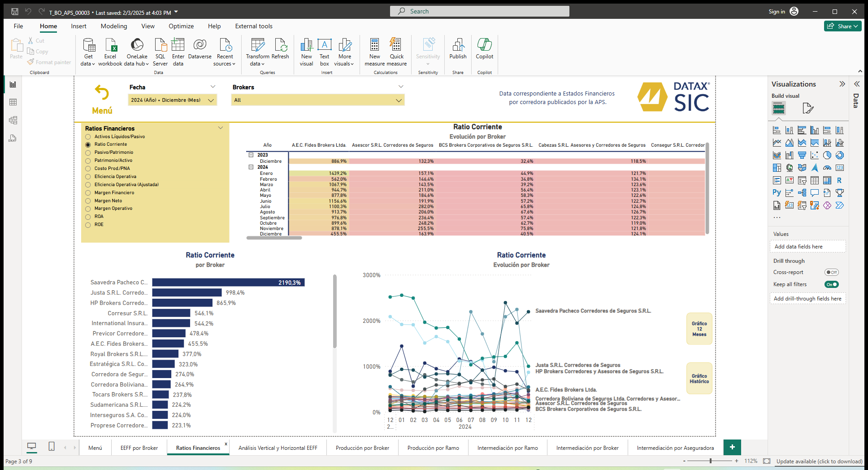
Task: Toggle Cross-report drill through on
Action: point(832,272)
